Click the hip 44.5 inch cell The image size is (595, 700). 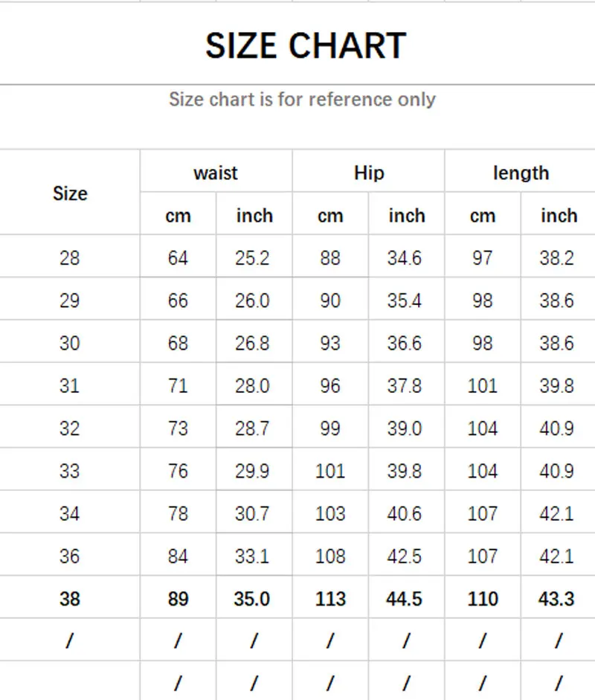tap(405, 599)
